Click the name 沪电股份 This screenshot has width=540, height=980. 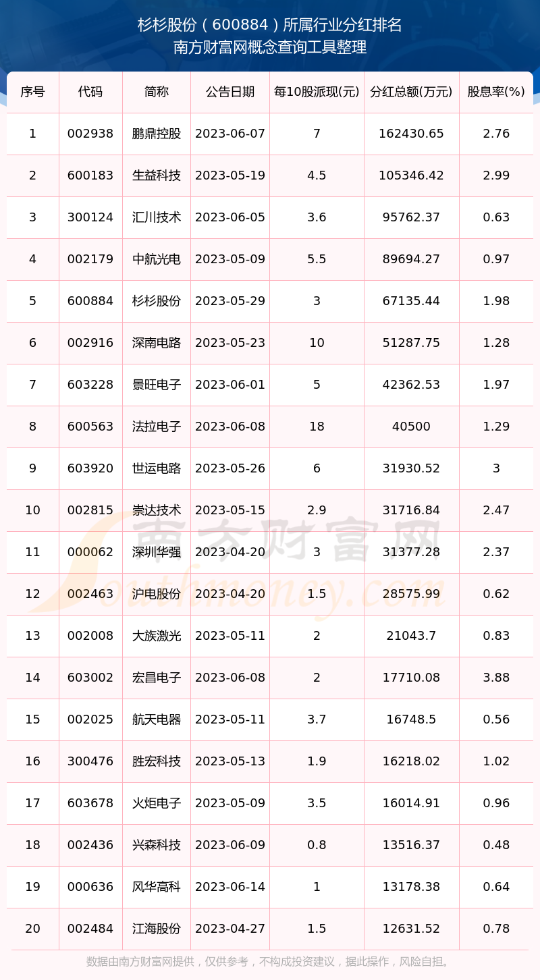157,594
